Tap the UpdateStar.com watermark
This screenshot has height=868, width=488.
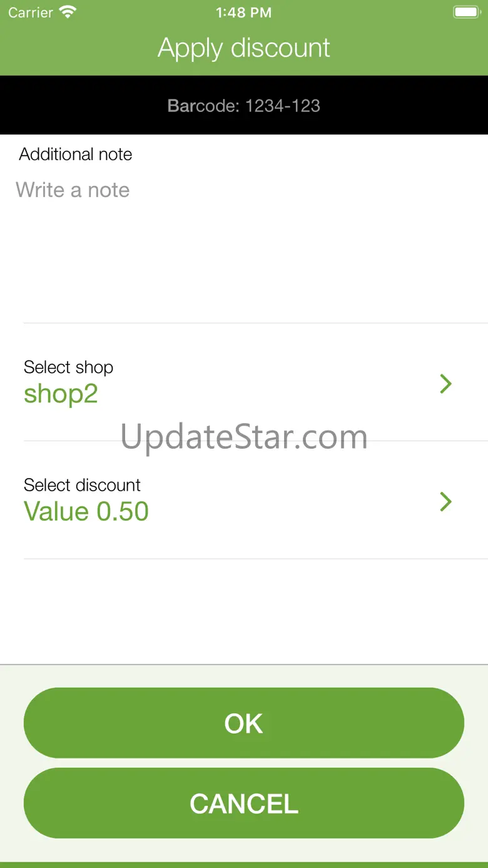244,437
